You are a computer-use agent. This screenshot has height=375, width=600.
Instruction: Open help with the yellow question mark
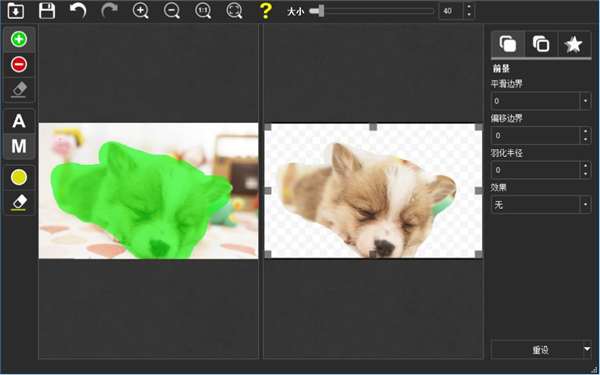(265, 11)
